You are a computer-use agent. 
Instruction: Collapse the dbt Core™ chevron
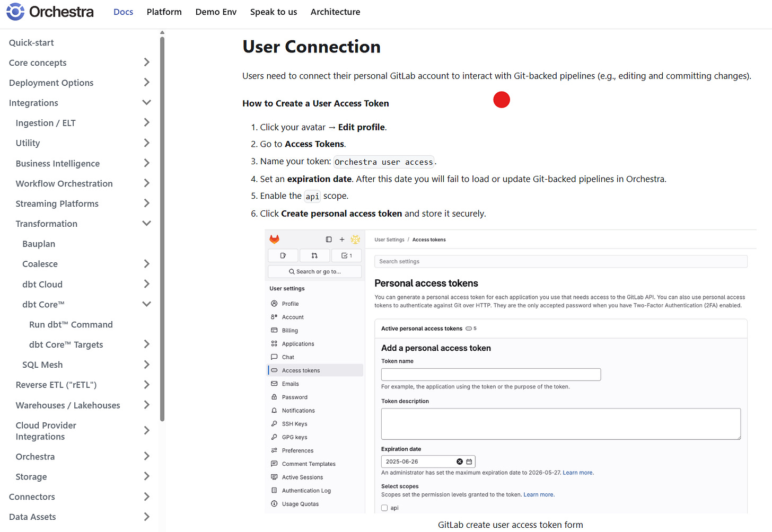coord(147,304)
